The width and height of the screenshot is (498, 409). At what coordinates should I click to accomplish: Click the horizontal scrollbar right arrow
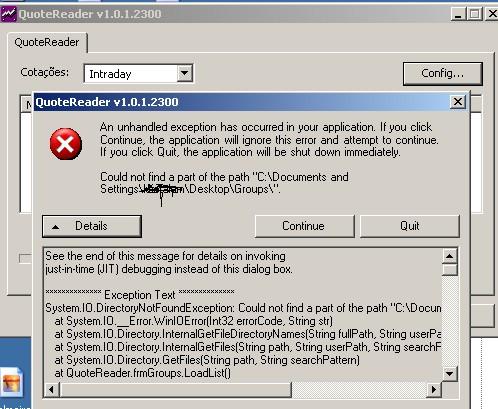click(434, 389)
